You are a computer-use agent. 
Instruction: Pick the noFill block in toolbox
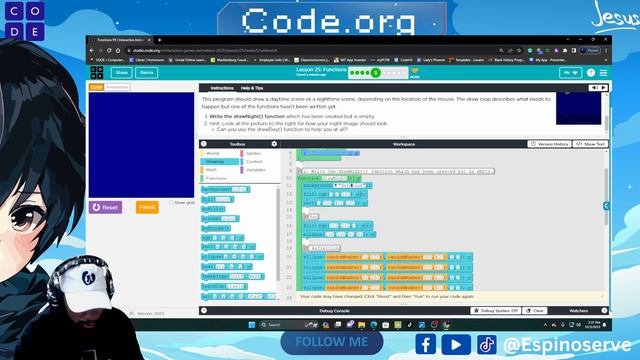[x=213, y=209]
